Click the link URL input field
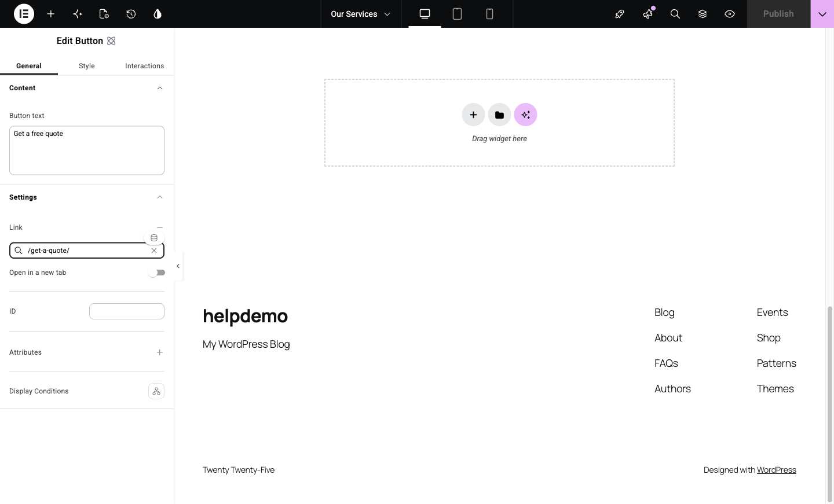Image resolution: width=834 pixels, height=504 pixels. pyautogui.click(x=87, y=251)
